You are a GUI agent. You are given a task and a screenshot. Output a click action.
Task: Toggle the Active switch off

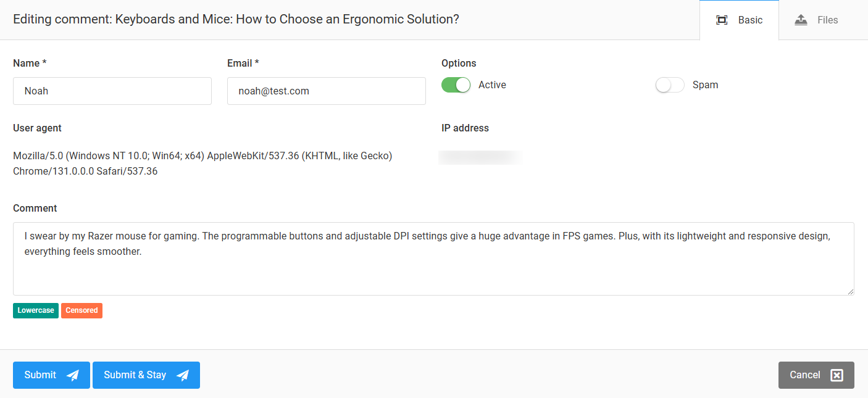pos(456,85)
